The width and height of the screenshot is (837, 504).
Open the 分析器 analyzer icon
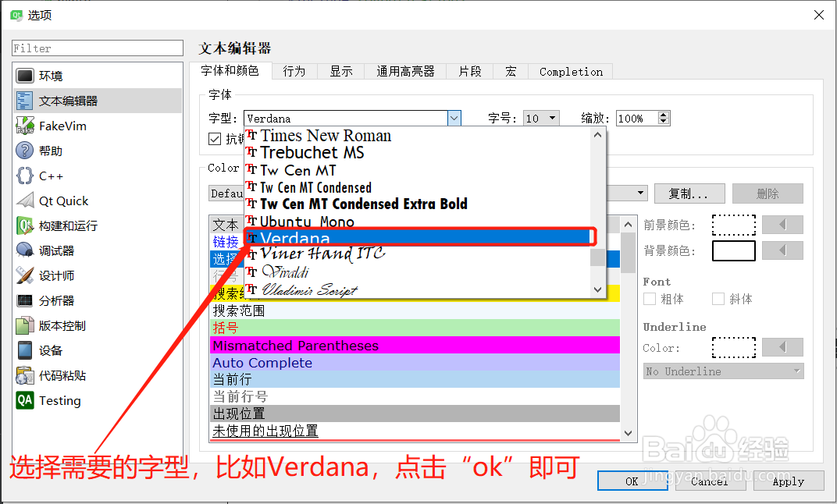click(x=24, y=301)
